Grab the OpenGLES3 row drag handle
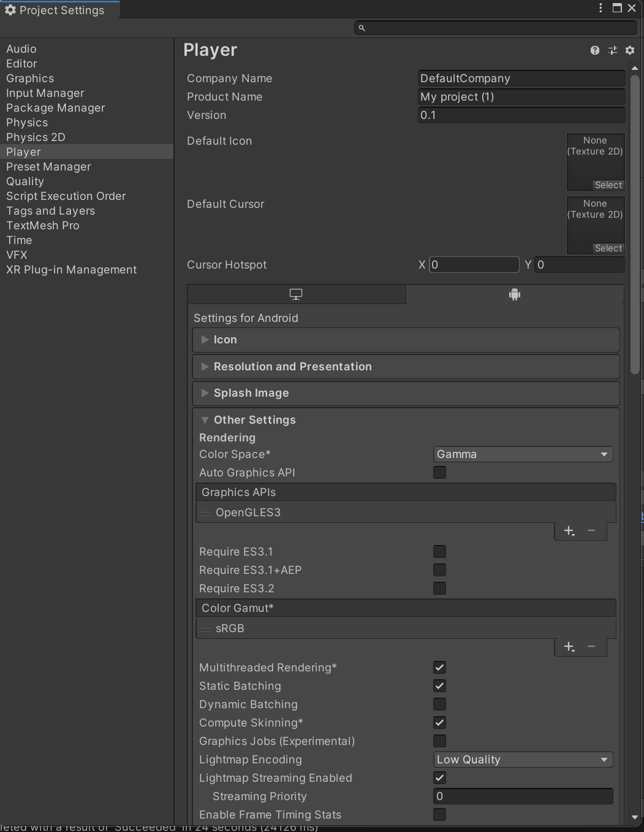 (206, 513)
